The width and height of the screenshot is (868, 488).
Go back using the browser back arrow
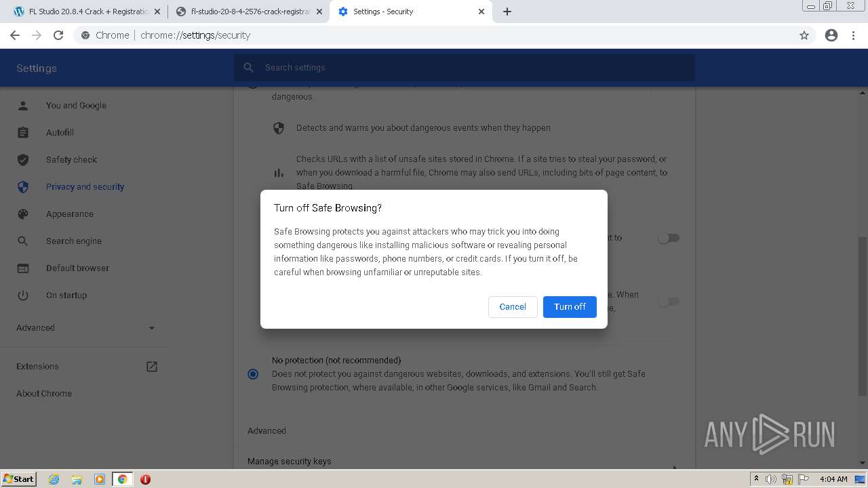[x=15, y=35]
